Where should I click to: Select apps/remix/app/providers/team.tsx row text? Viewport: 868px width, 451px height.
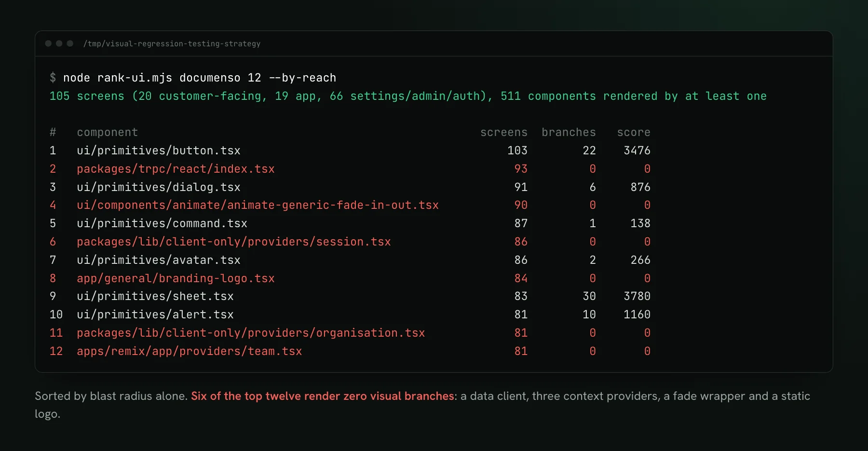click(x=190, y=352)
